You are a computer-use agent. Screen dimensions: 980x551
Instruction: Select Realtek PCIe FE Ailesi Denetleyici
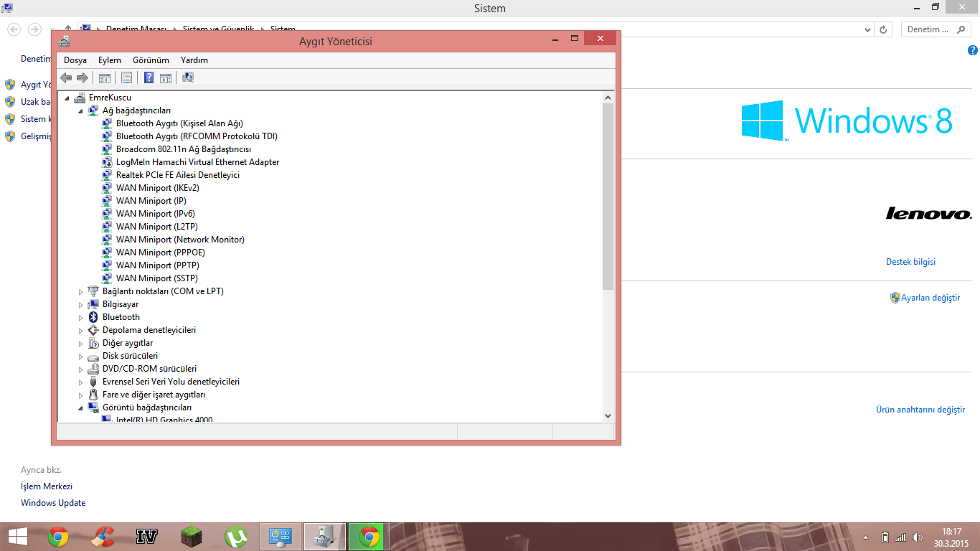[x=178, y=175]
